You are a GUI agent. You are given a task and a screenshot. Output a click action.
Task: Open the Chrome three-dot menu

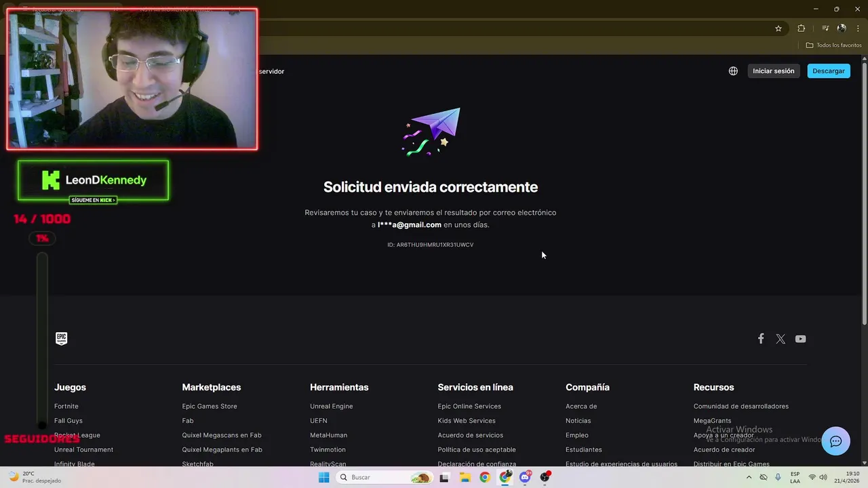pyautogui.click(x=858, y=28)
